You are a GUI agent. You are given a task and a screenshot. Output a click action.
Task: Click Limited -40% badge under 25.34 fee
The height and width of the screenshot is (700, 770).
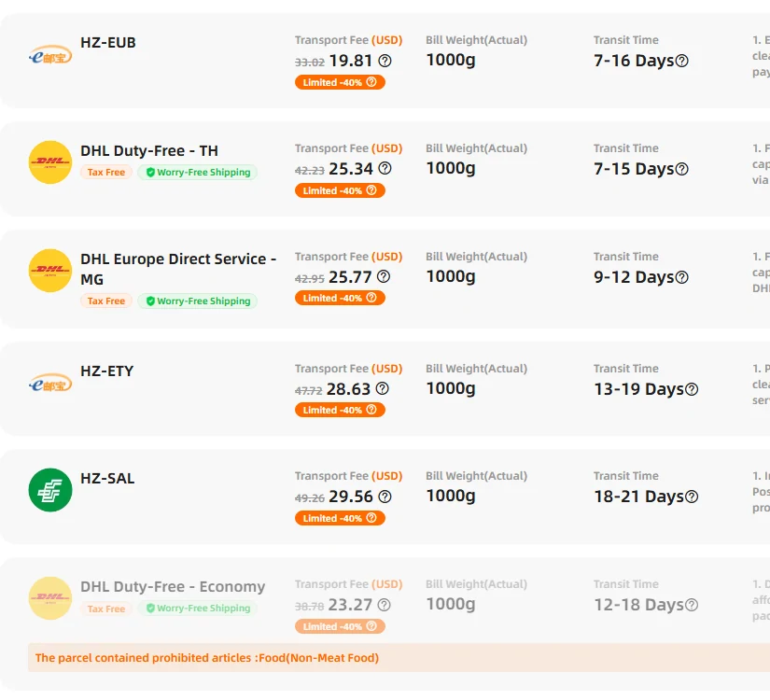(x=340, y=190)
